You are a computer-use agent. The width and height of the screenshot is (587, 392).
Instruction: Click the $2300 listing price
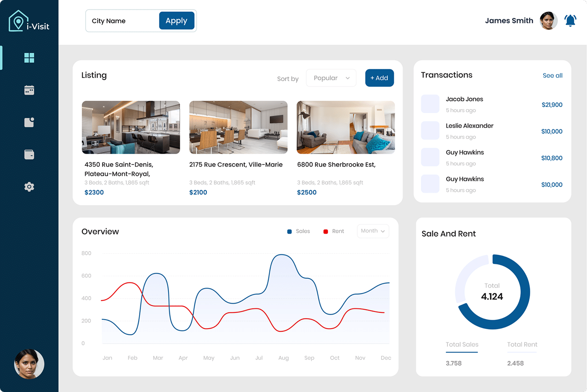click(94, 192)
